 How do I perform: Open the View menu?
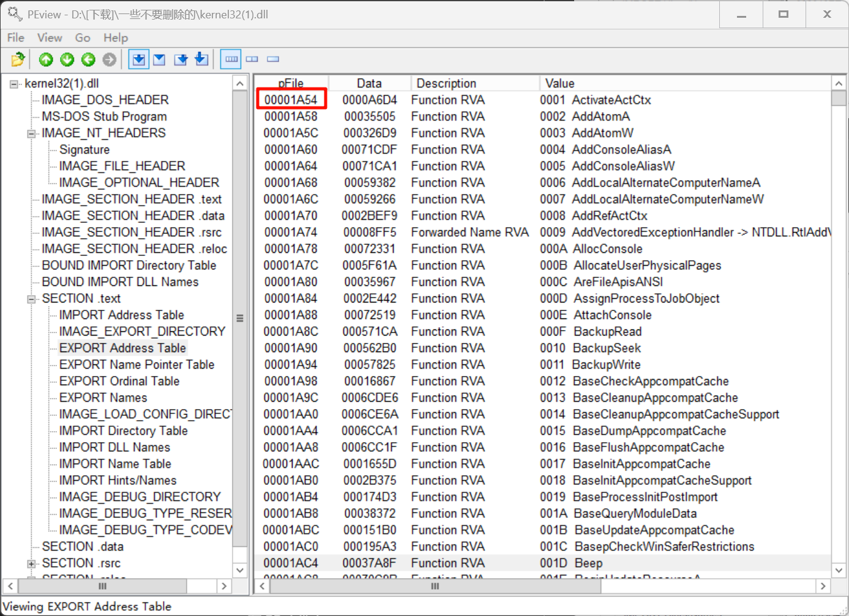point(50,38)
